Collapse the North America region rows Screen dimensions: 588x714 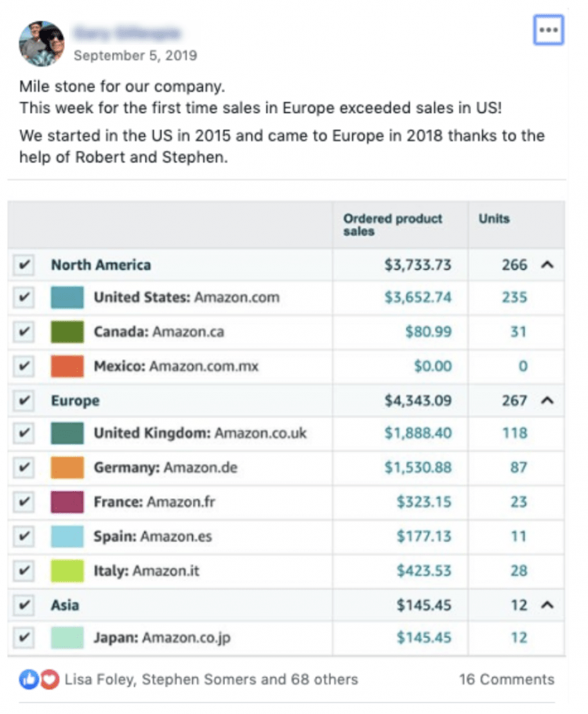pyautogui.click(x=547, y=265)
